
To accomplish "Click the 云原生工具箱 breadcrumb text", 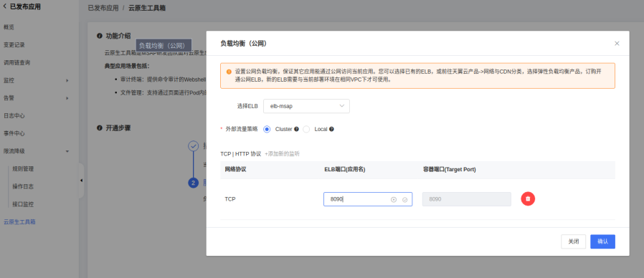I will tap(146, 8).
